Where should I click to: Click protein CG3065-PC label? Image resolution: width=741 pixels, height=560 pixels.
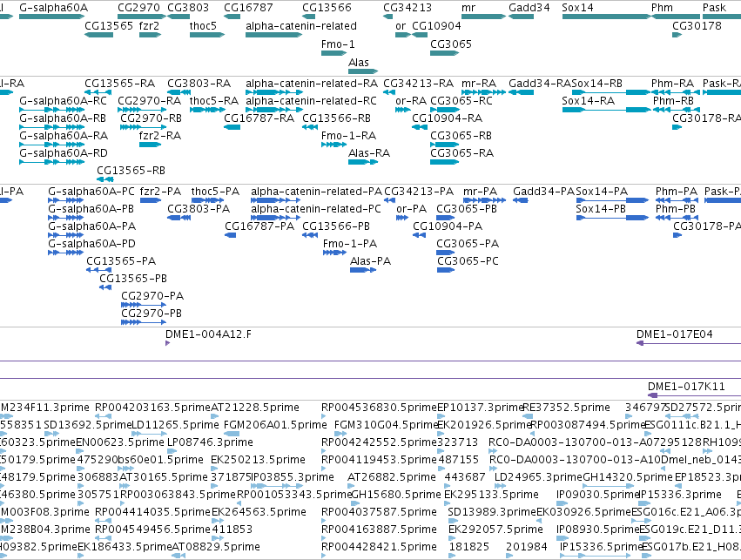(468, 261)
